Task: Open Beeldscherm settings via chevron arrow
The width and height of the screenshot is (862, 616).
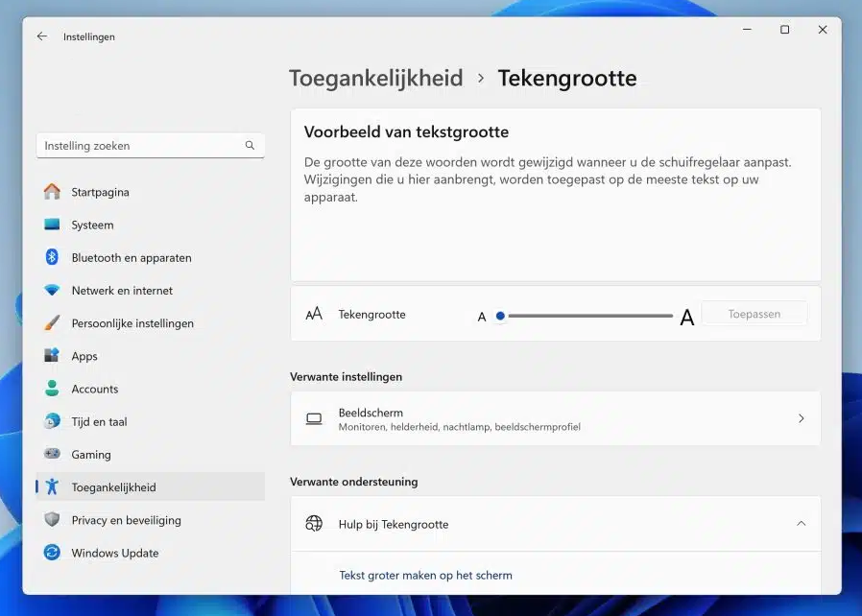Action: click(801, 418)
